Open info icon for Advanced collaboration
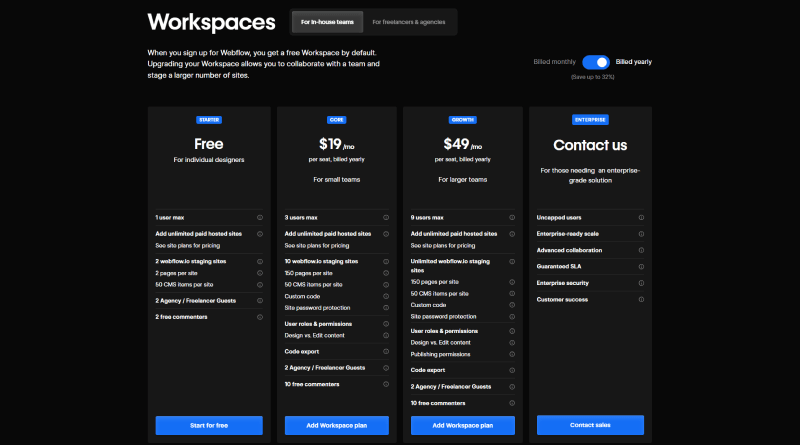This screenshot has width=800, height=445. click(641, 250)
